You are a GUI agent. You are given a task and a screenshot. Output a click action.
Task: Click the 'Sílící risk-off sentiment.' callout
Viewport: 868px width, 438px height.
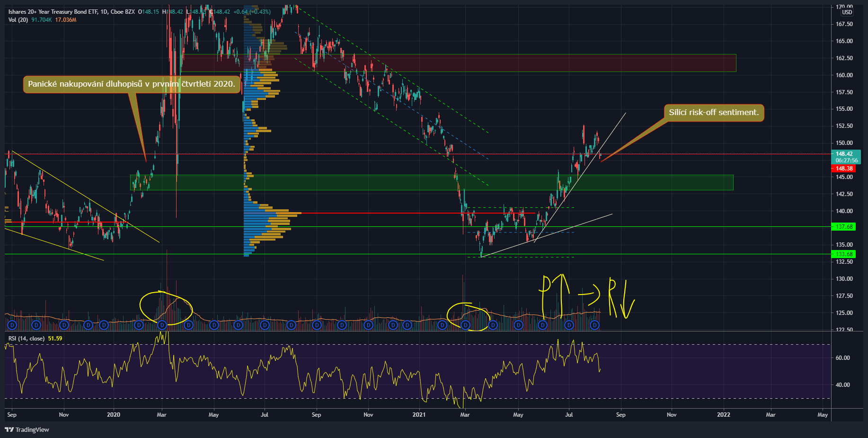click(713, 113)
